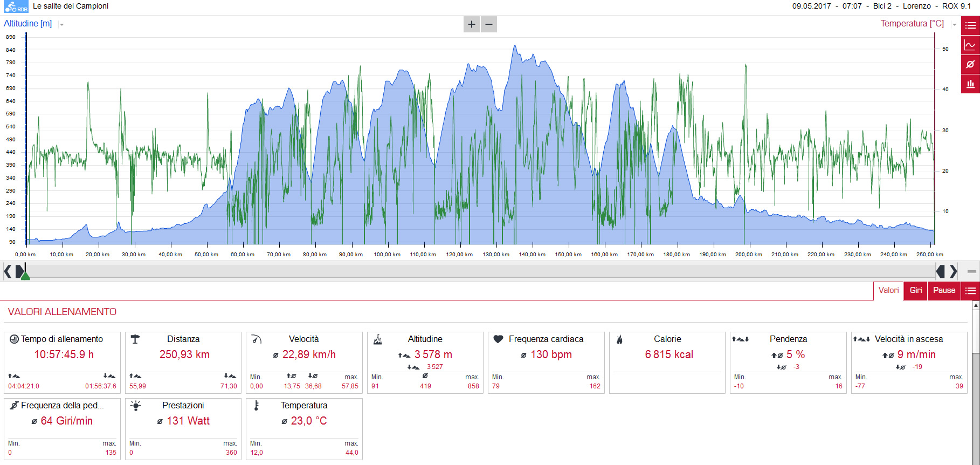
Task: Open the red list menu icon at top right
Action: coord(970,25)
